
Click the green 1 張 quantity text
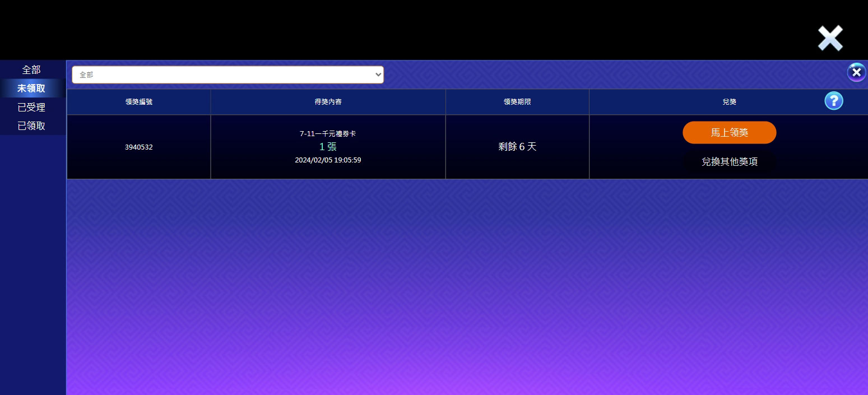coord(328,147)
